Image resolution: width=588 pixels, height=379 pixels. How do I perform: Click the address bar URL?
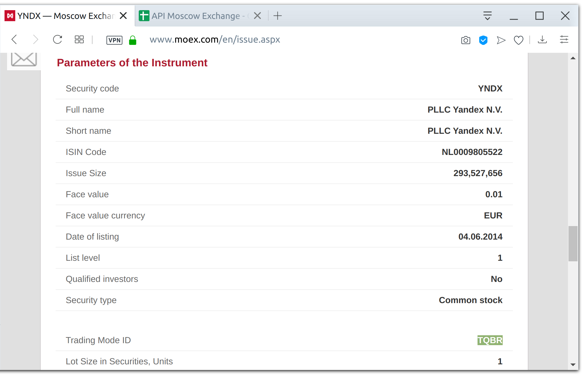pyautogui.click(x=215, y=40)
